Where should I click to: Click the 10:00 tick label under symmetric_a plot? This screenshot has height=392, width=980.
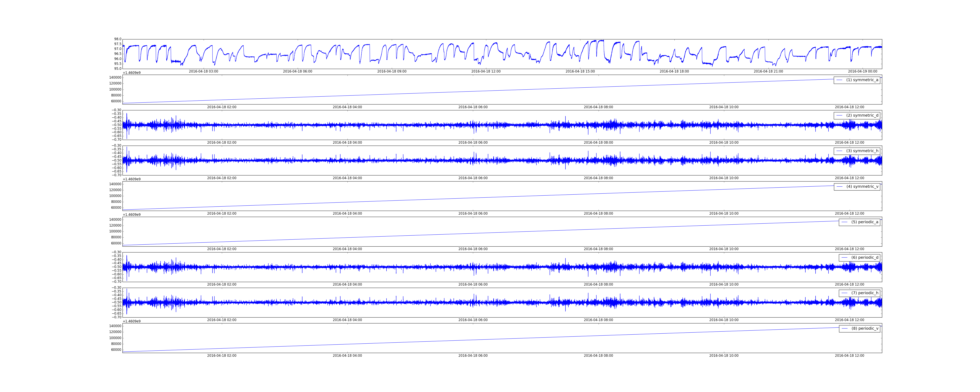click(x=724, y=107)
